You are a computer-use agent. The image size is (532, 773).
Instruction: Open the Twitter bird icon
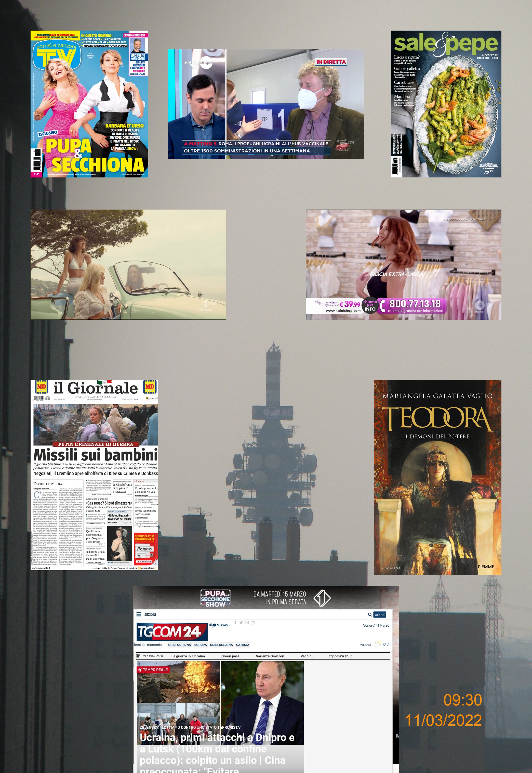tap(241, 623)
